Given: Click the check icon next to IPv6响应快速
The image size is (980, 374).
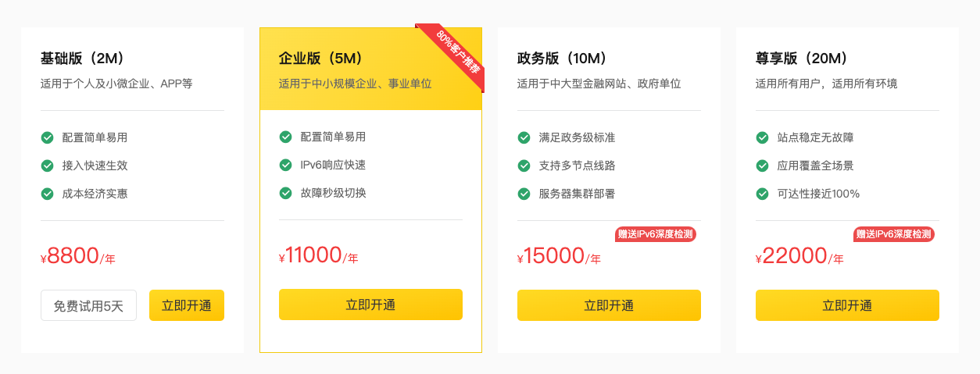Looking at the screenshot, I should coord(285,165).
